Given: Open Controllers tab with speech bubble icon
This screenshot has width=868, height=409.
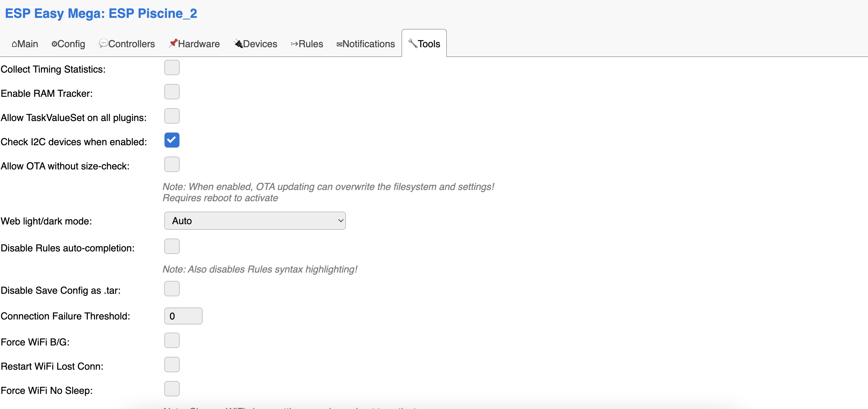Looking at the screenshot, I should click(x=127, y=44).
